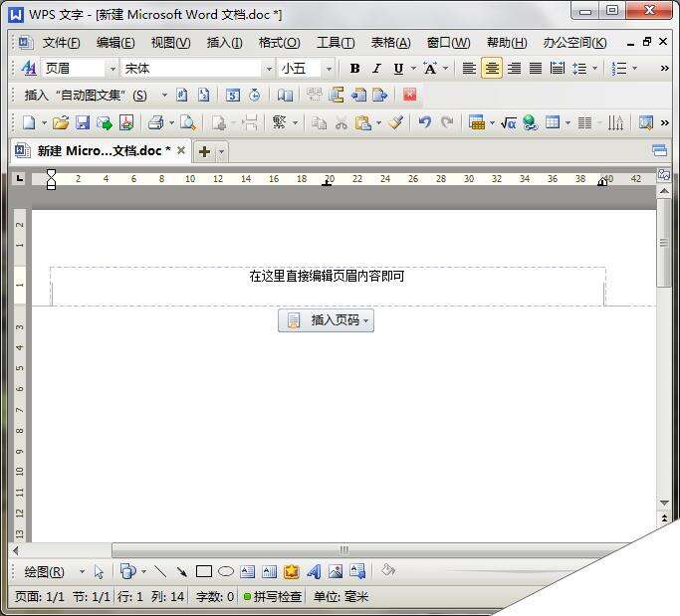Toggle underline formatting
The height and width of the screenshot is (616, 680).
click(398, 69)
